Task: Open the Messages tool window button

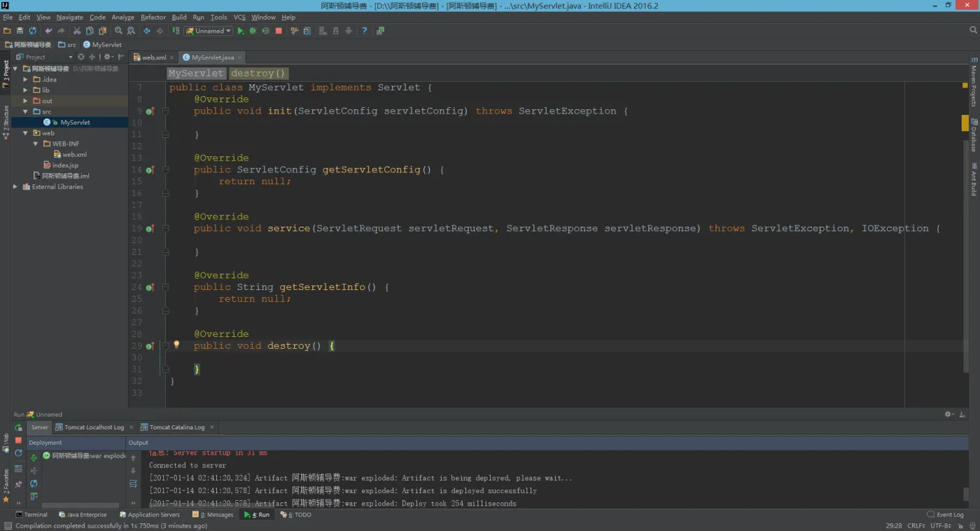Action: pos(213,515)
